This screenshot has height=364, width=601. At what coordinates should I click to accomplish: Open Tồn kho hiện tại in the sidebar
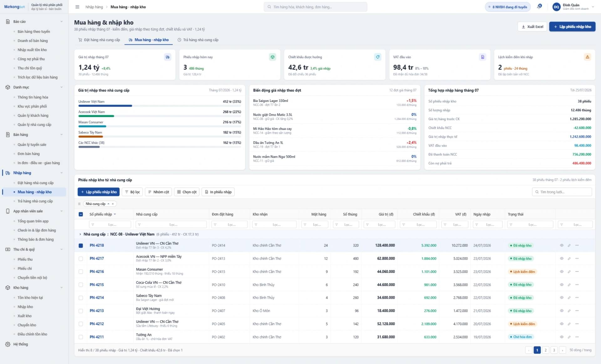tap(30, 298)
